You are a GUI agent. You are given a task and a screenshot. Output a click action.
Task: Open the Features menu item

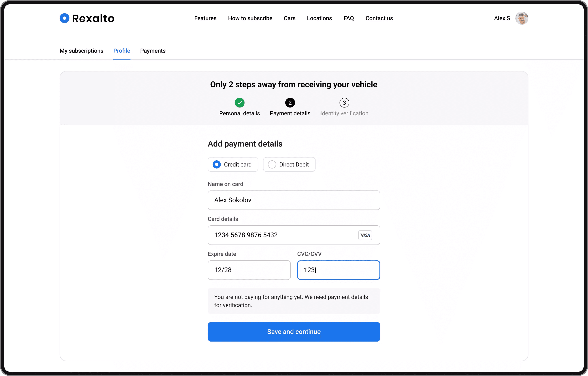(x=205, y=18)
